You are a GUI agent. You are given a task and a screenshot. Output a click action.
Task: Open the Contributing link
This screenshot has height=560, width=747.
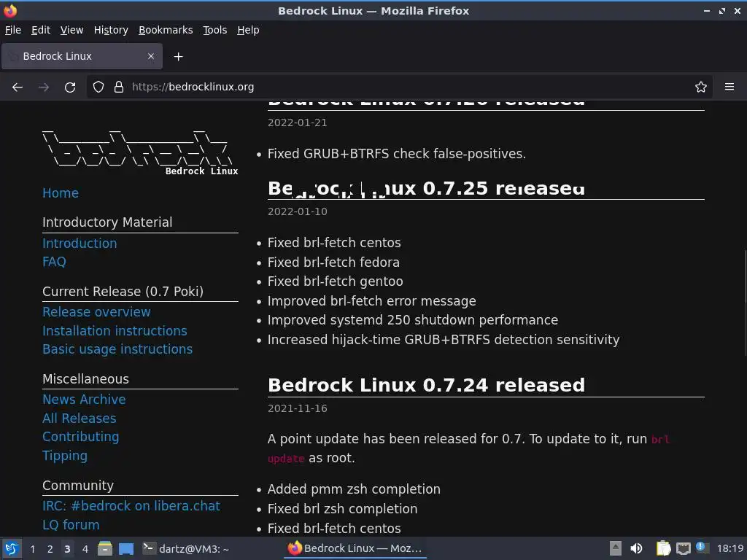point(80,437)
